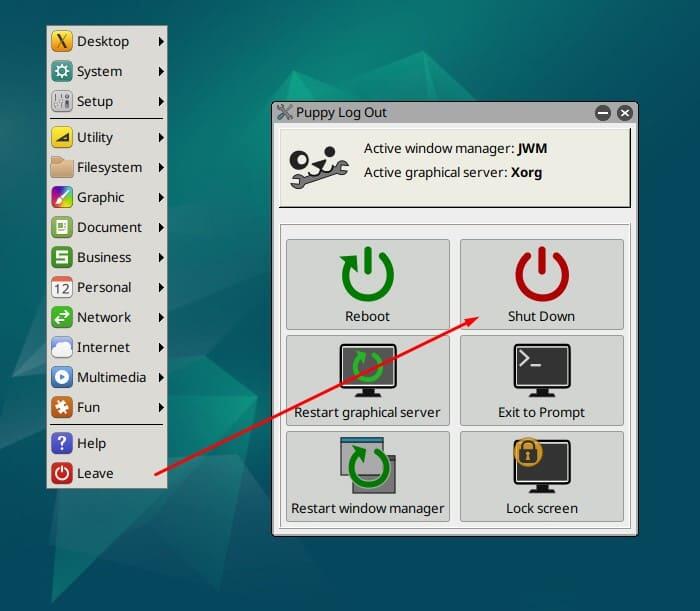Minimize the Puppy Log Out window

click(603, 113)
